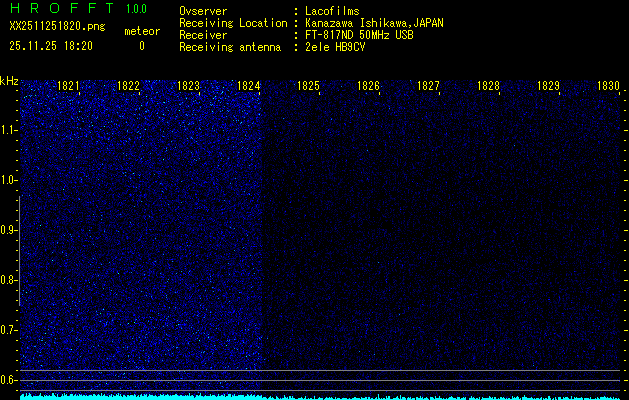Click the 0.6 kHz frequency label
This screenshot has width=629, height=400.
pos(9,380)
